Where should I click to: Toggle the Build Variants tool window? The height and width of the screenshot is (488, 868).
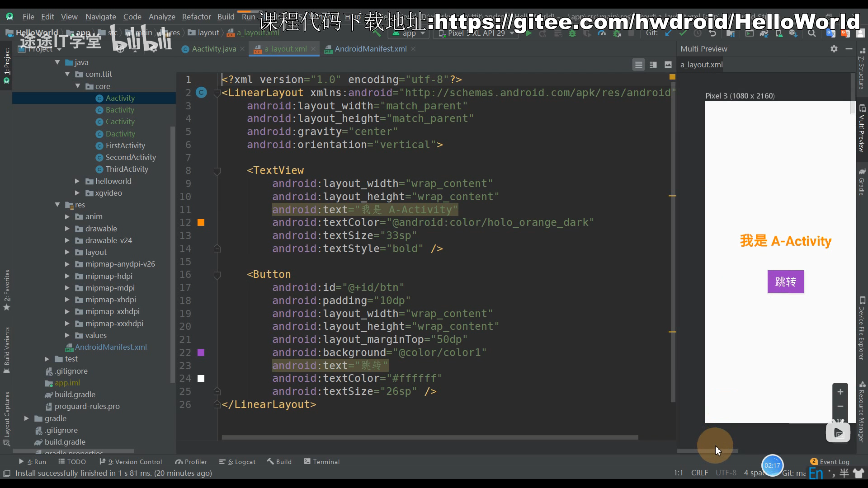point(6,350)
